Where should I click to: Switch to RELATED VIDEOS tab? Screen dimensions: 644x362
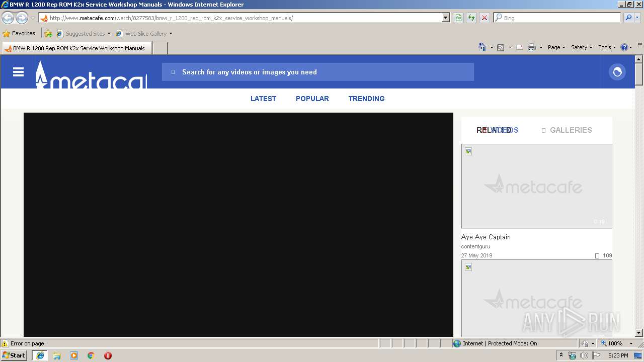coord(498,130)
